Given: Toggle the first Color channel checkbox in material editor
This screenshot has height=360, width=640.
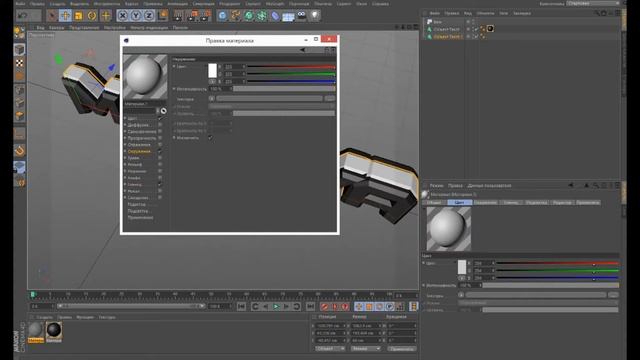Looking at the screenshot, I should tap(160, 118).
